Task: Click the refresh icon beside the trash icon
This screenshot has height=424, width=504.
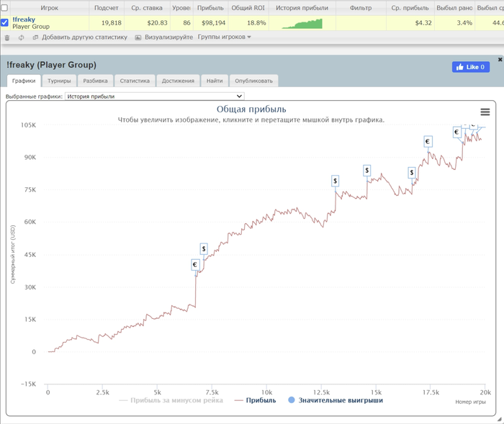Action: (x=21, y=37)
